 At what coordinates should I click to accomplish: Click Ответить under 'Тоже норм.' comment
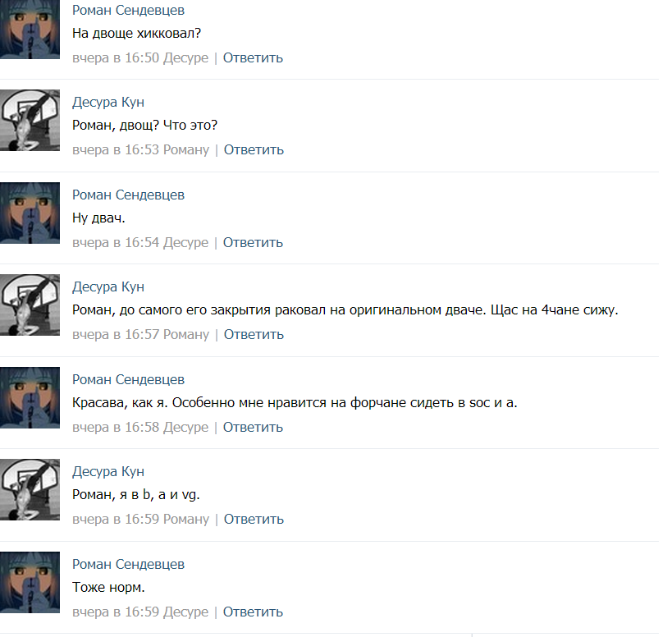pos(253,612)
